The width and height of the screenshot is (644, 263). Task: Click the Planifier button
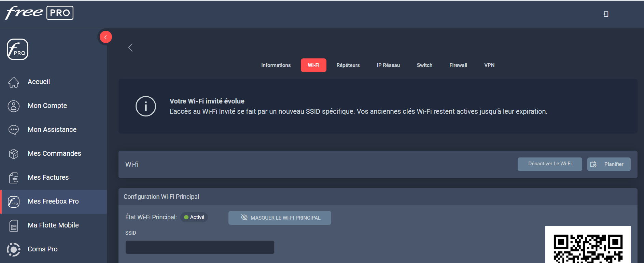point(609,164)
